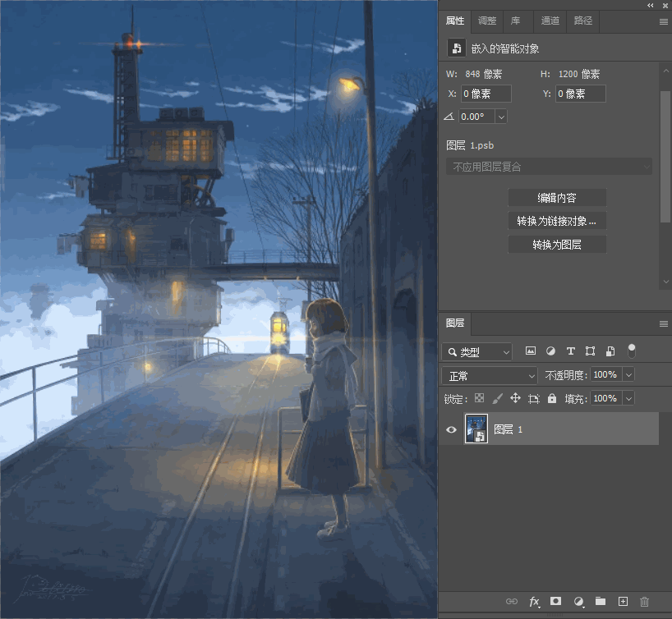Add a layer mask
The image size is (672, 619).
556,601
